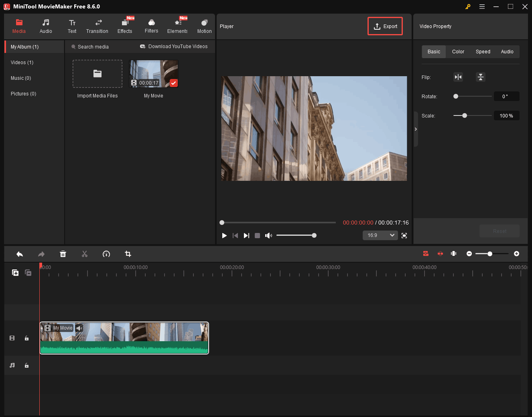Zoom out the timeline
Image resolution: width=532 pixels, height=417 pixels.
point(469,254)
